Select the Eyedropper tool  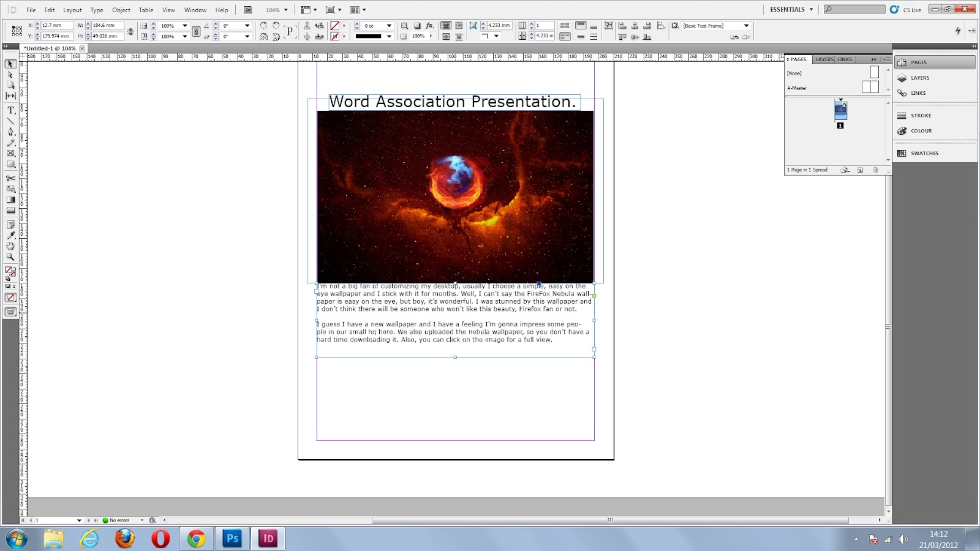point(10,234)
